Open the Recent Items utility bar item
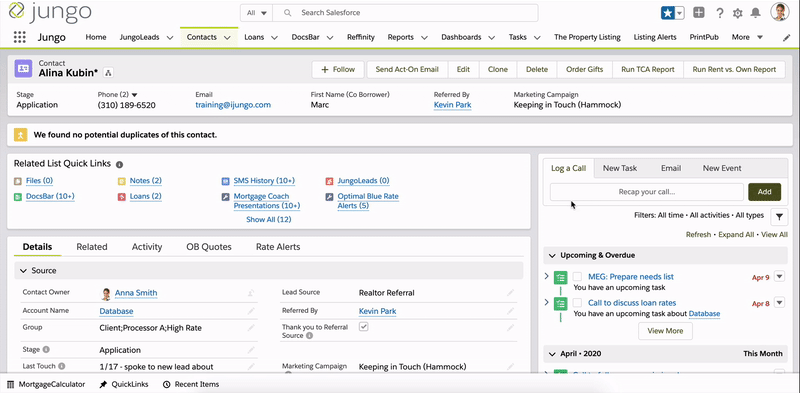Image resolution: width=800 pixels, height=393 pixels. pyautogui.click(x=191, y=384)
